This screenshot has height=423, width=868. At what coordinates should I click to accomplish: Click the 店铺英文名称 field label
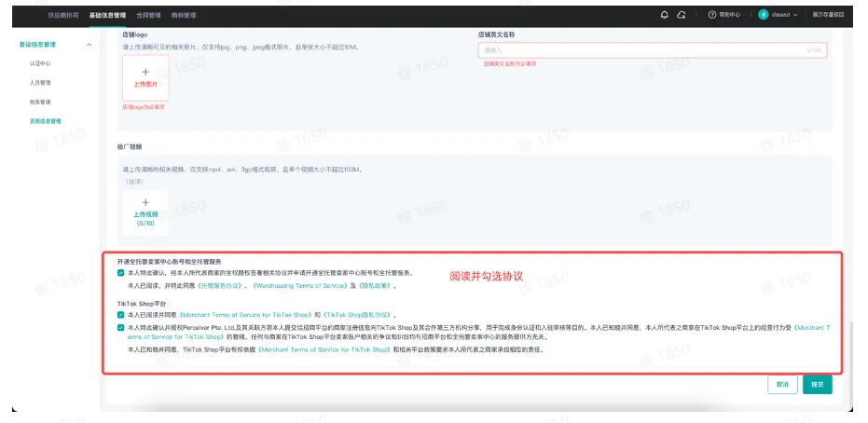[x=497, y=34]
